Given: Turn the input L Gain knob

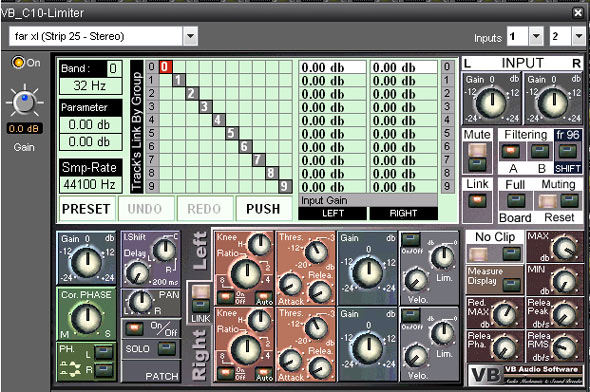Looking at the screenshot, I should (491, 102).
